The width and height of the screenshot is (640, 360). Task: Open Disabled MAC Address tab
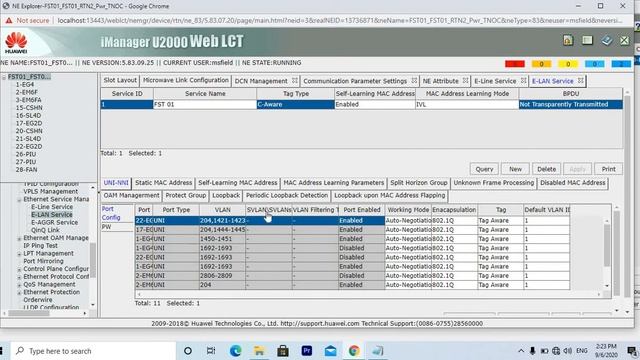tap(573, 183)
